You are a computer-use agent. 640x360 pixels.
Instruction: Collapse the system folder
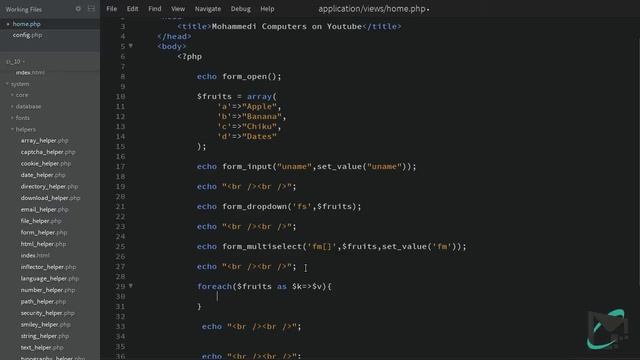pos(7,84)
